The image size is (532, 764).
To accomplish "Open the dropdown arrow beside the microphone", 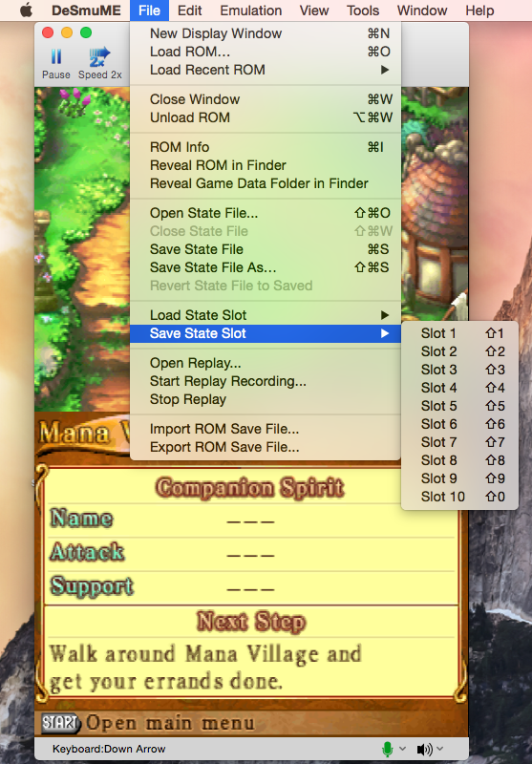I will point(402,749).
